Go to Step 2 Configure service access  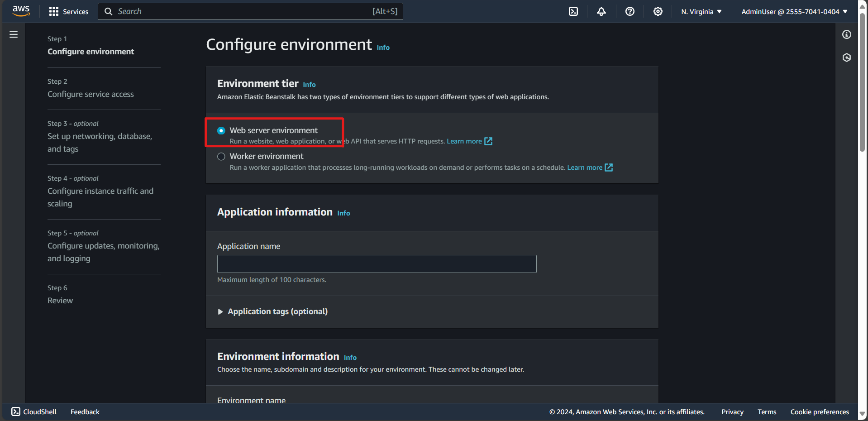point(91,94)
